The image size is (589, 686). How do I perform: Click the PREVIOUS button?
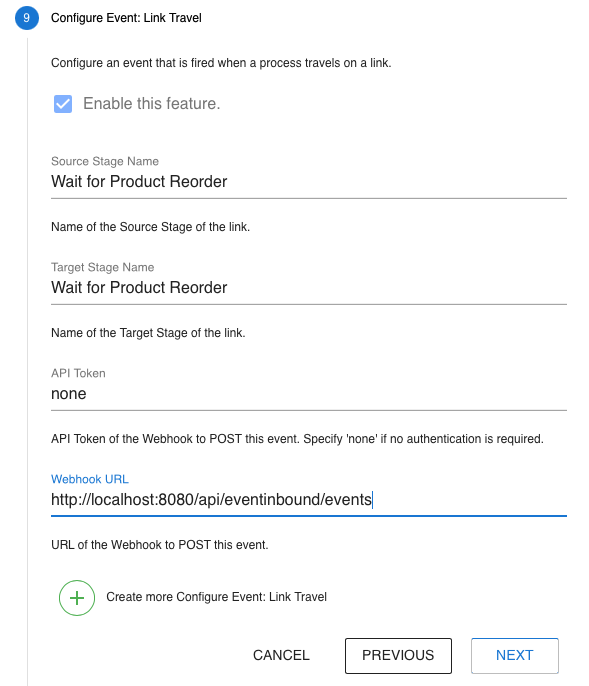398,655
